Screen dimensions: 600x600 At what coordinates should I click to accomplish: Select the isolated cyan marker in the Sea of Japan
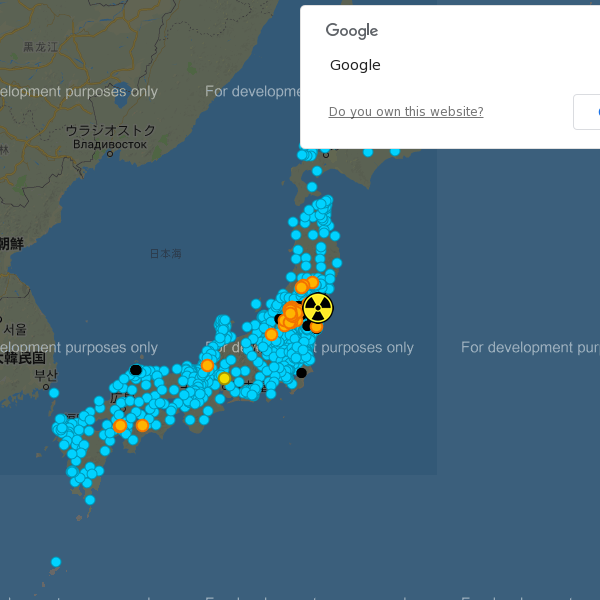point(256,304)
